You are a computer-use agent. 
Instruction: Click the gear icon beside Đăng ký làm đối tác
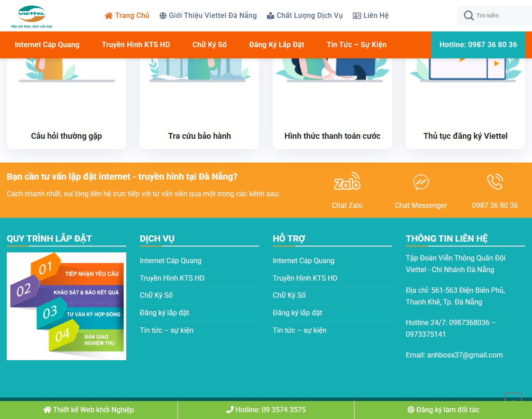410,410
